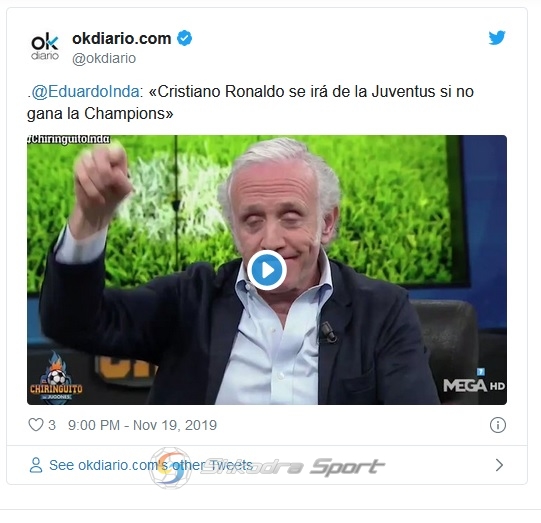The width and height of the screenshot is (541, 523).
Task: Click the person icon beside other Tweets
Action: [36, 465]
